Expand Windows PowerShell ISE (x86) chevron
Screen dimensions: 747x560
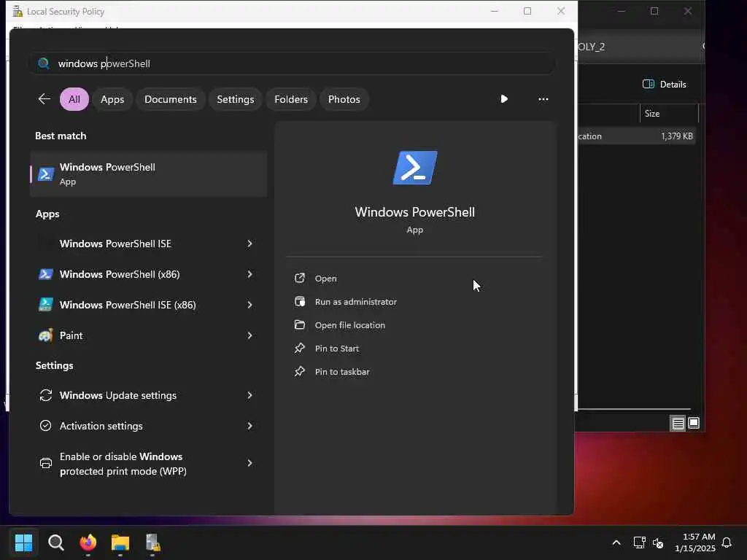249,305
